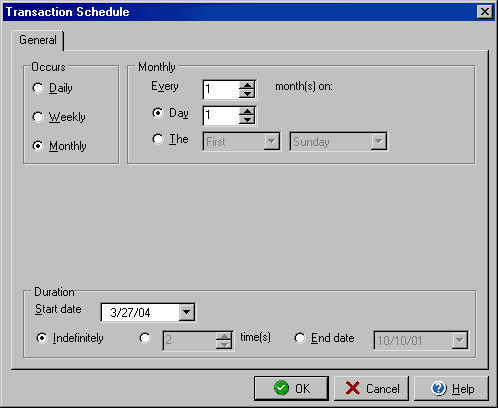
Task: Click inside the Every months input field
Action: (221, 89)
